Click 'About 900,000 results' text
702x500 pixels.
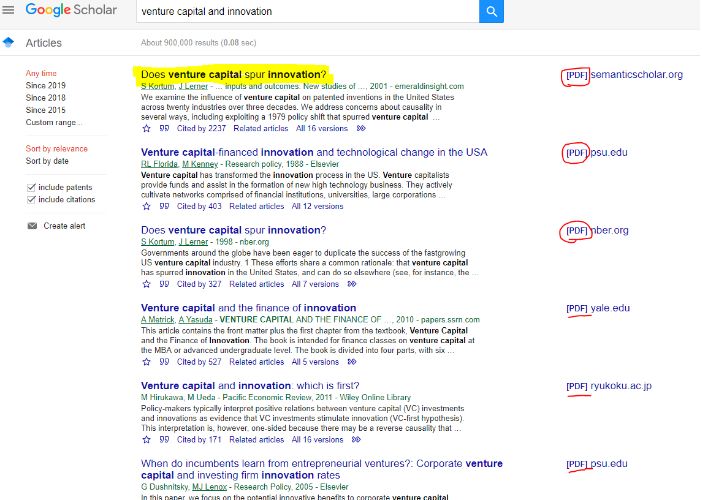tap(198, 43)
